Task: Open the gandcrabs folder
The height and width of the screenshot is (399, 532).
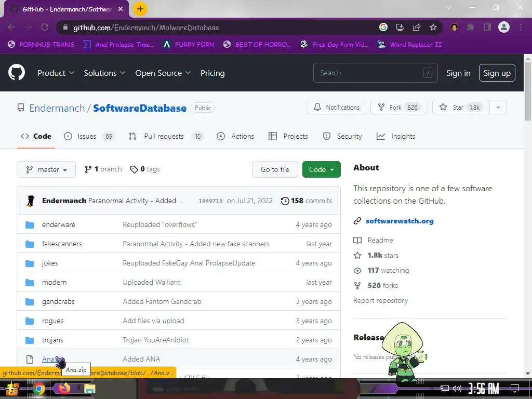Action: pyautogui.click(x=58, y=302)
